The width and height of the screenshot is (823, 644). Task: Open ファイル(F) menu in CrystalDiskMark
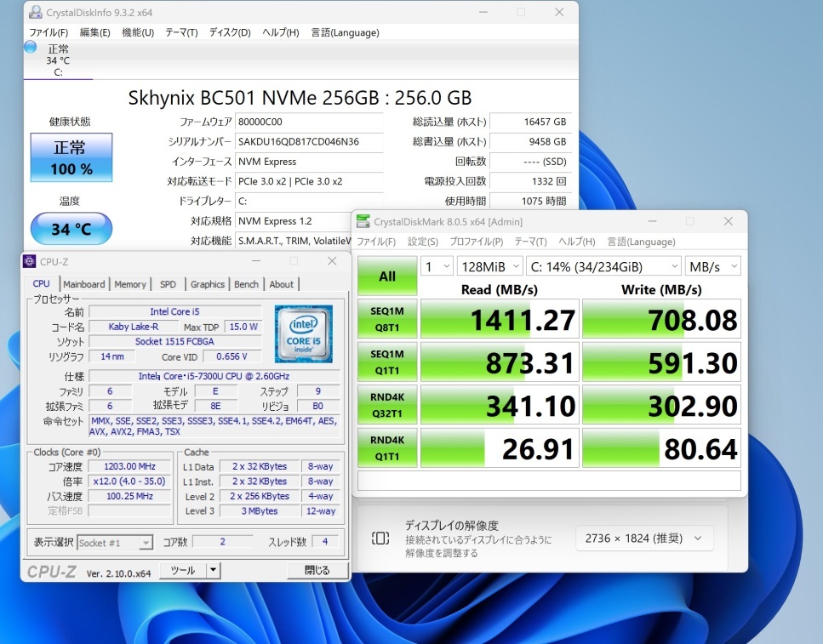tap(376, 242)
